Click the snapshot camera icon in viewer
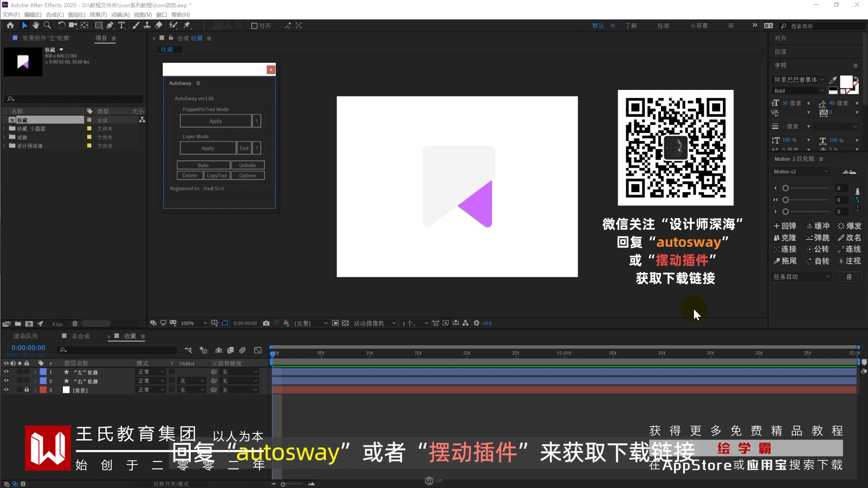 (x=266, y=323)
